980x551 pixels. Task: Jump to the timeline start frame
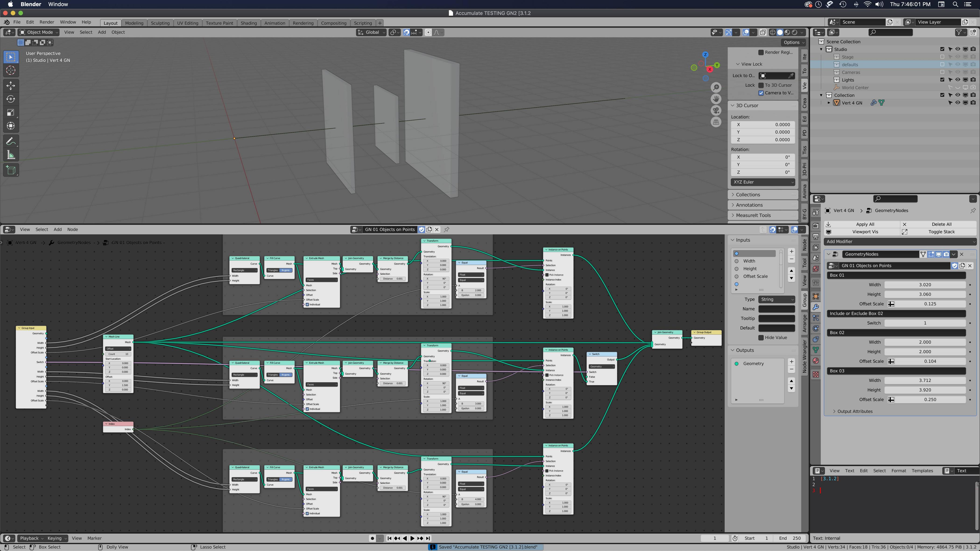tap(389, 538)
